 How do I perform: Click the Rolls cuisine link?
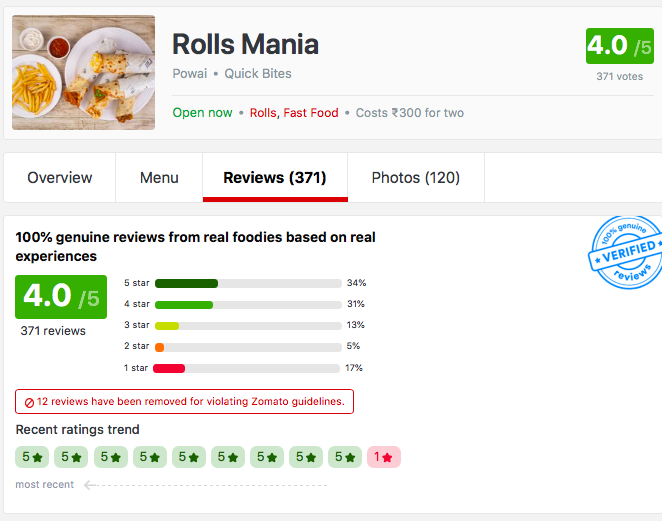263,113
